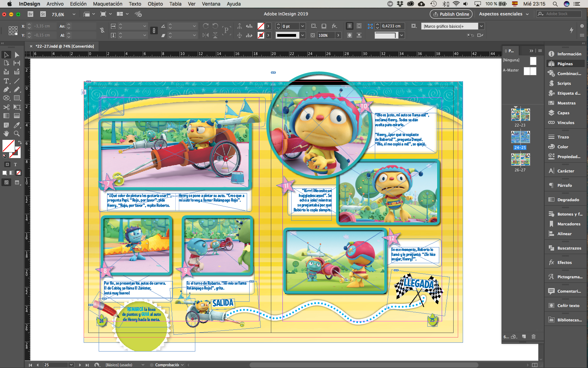
Task: Open the Muestras panel
Action: [x=565, y=103]
